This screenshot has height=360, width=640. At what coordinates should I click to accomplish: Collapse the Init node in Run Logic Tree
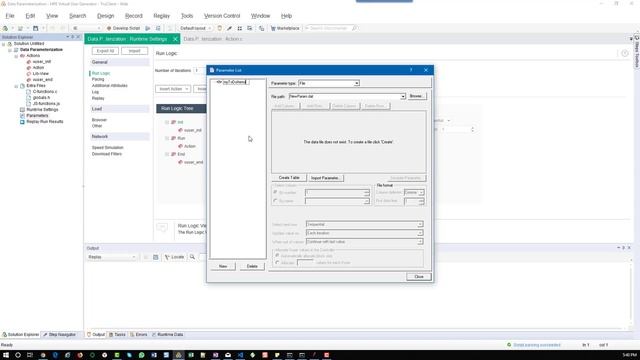[167, 122]
